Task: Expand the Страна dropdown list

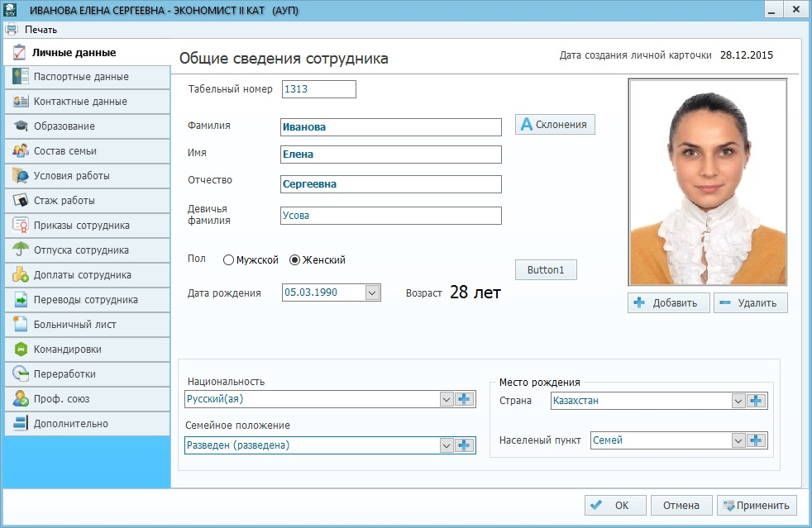Action: tap(738, 401)
